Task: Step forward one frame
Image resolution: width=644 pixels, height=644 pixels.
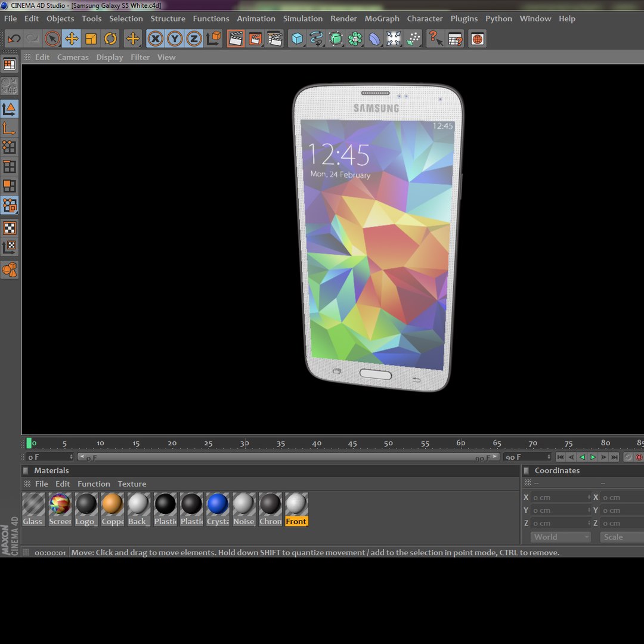Action: click(x=603, y=457)
